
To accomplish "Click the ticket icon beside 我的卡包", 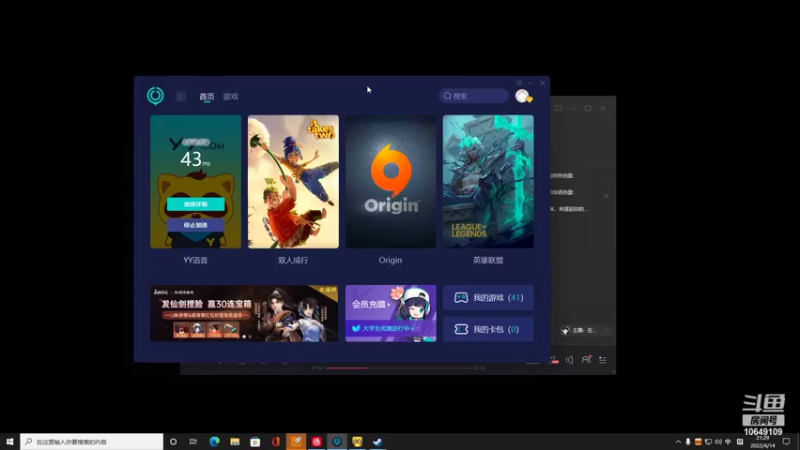I will coord(461,329).
